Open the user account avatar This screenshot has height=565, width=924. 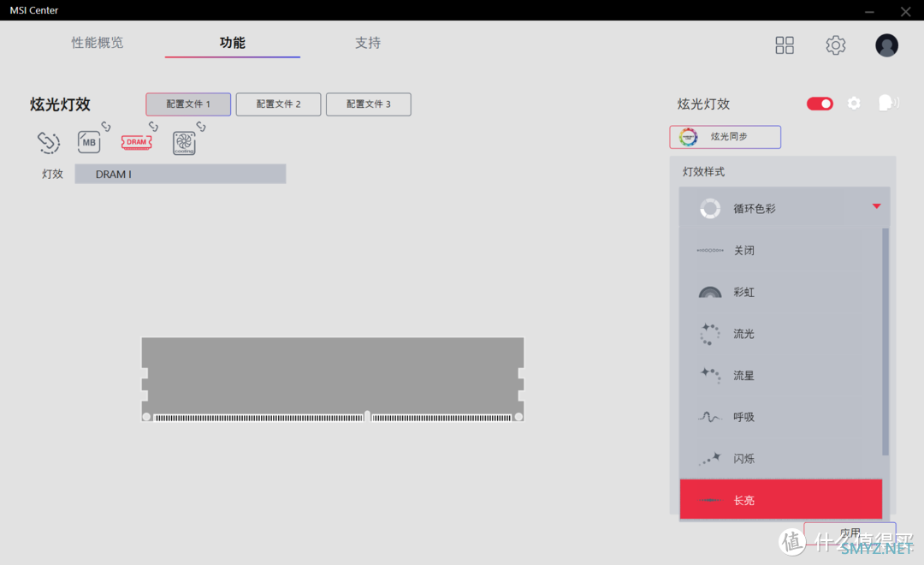(886, 45)
